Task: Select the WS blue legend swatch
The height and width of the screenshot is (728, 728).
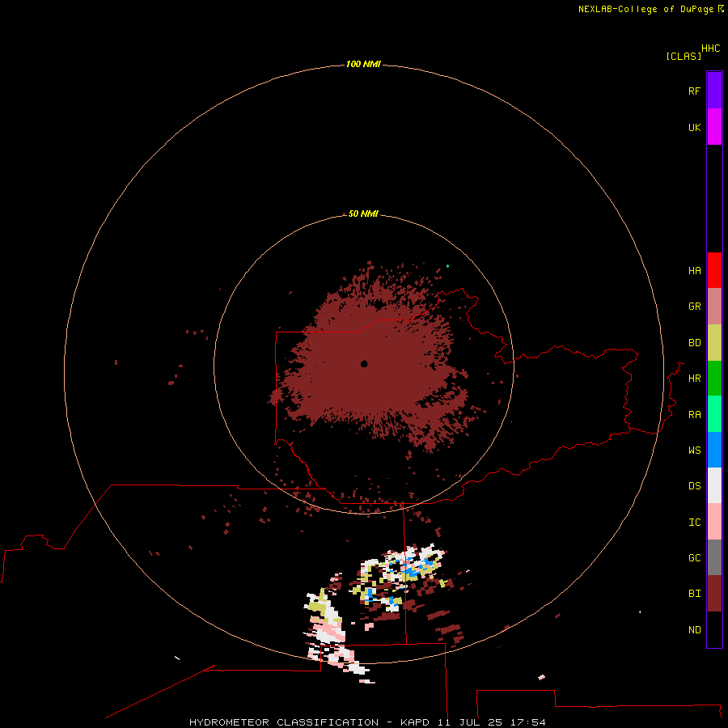Action: [714, 450]
